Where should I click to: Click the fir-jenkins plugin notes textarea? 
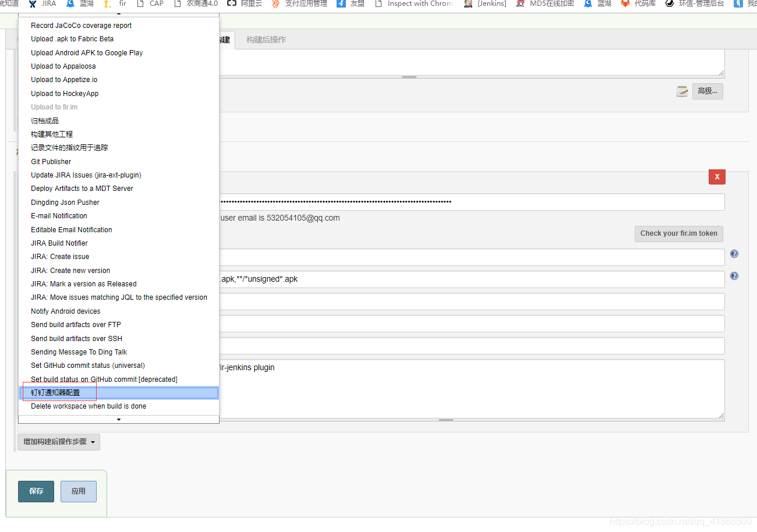point(472,389)
